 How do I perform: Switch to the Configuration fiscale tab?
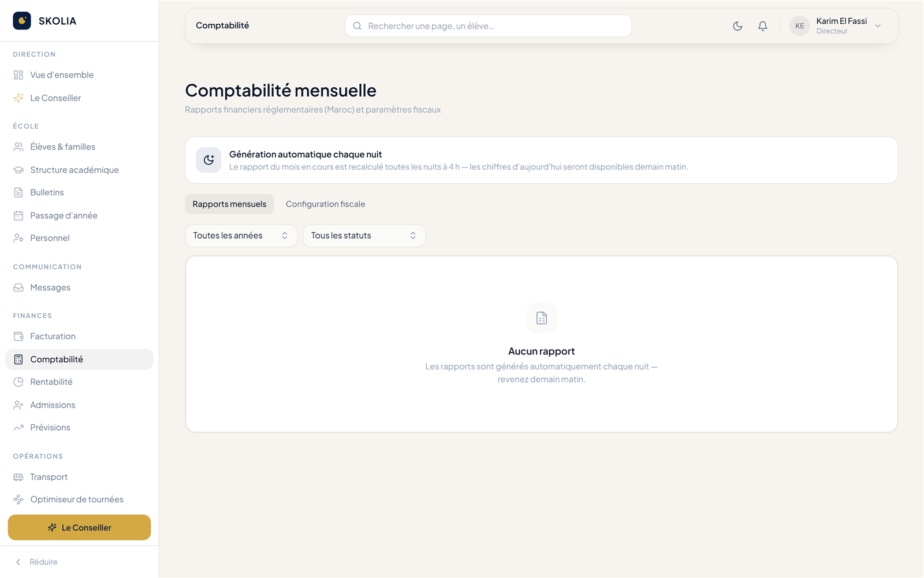325,204
